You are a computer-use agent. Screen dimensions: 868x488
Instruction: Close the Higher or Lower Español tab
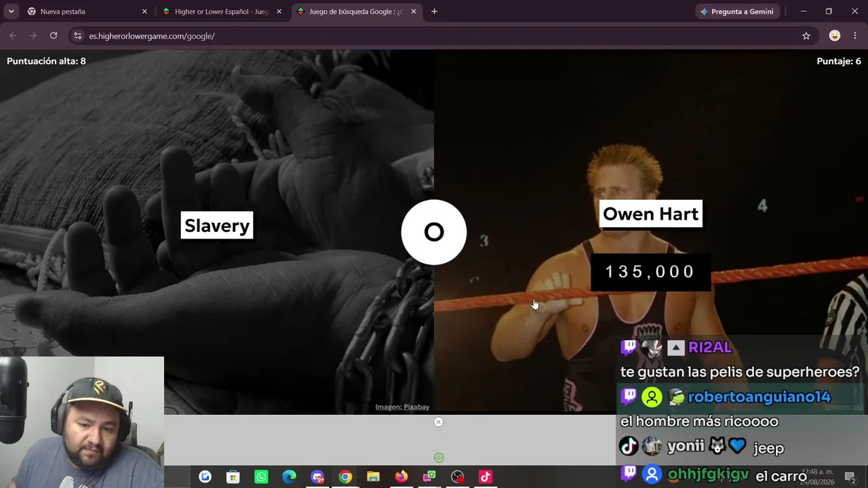(279, 12)
